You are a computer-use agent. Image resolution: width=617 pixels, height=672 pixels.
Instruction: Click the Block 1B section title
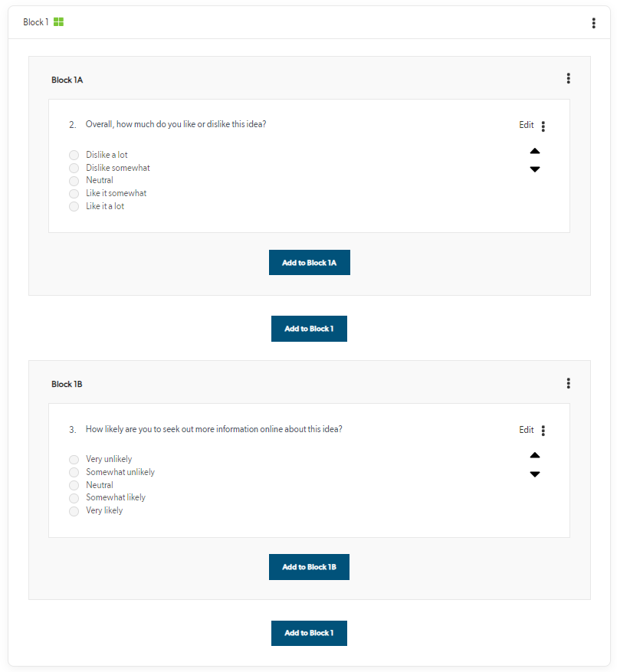point(67,384)
